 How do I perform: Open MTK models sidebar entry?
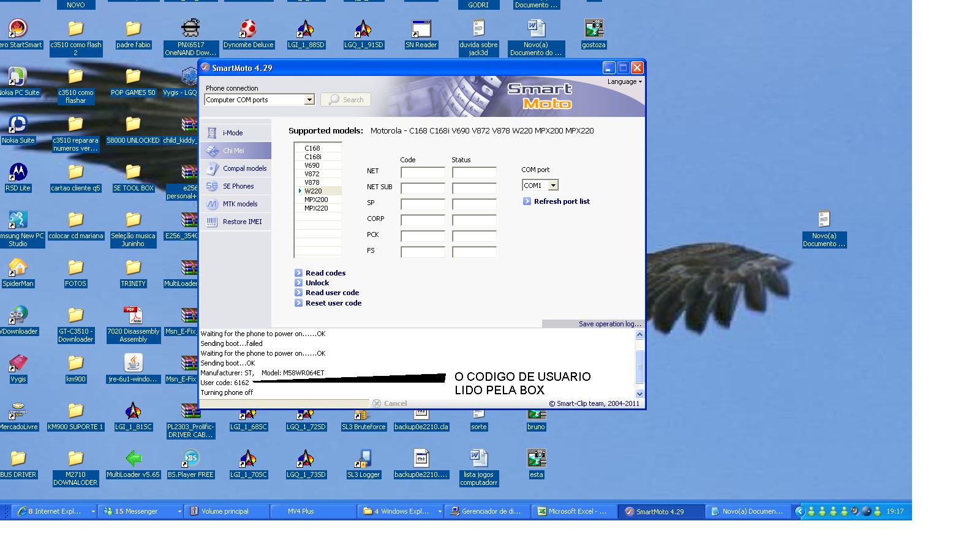coord(236,204)
